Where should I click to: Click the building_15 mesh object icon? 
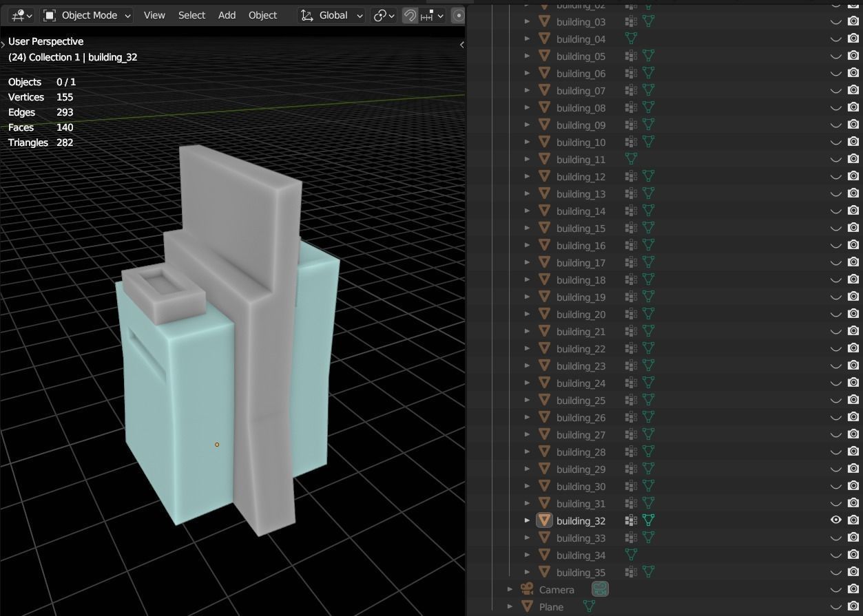[545, 228]
